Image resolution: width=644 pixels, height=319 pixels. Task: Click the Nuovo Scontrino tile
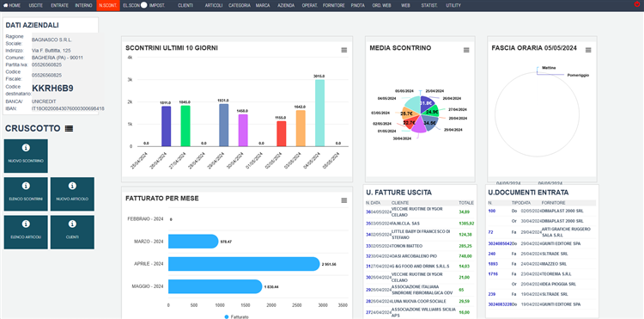26,156
